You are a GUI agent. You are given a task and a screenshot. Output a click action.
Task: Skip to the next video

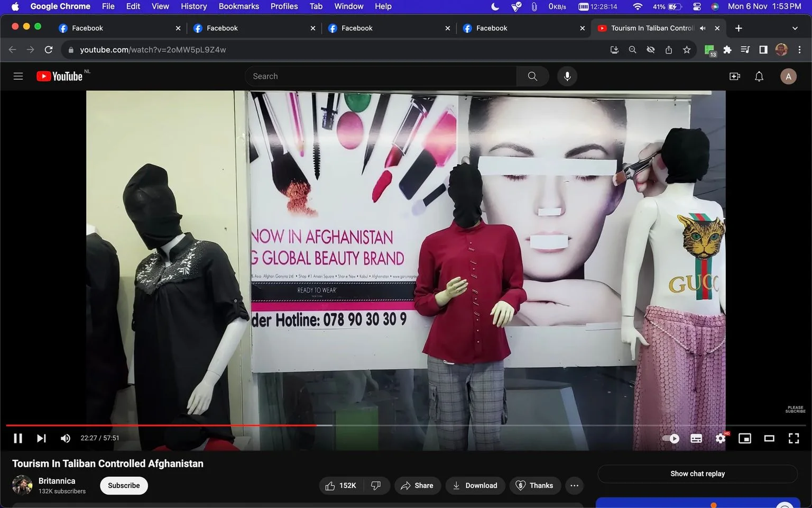coord(41,438)
